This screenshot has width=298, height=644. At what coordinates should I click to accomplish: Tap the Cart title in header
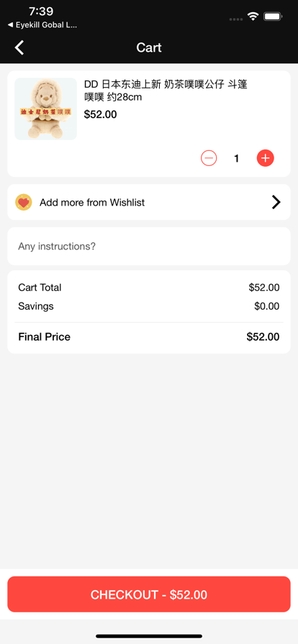click(149, 47)
